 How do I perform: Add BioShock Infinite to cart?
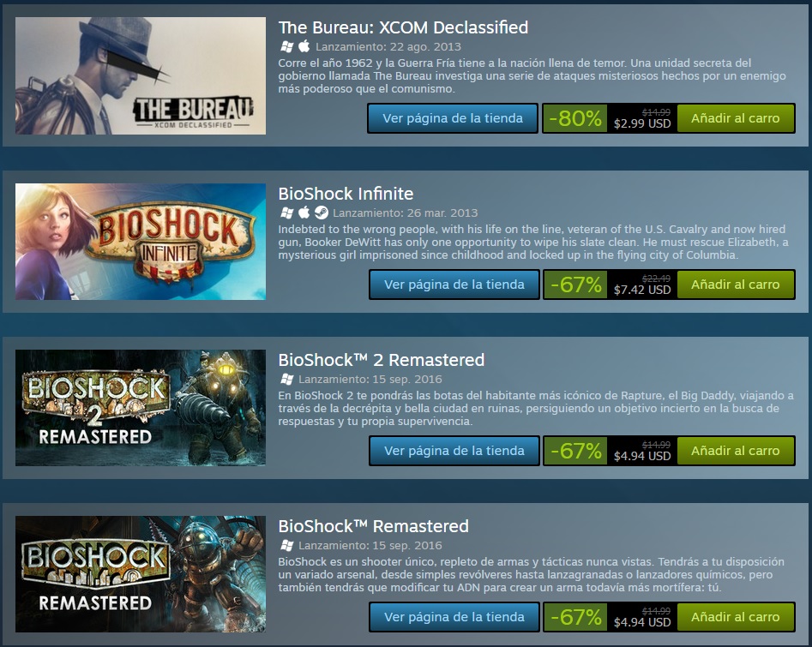pos(736,285)
